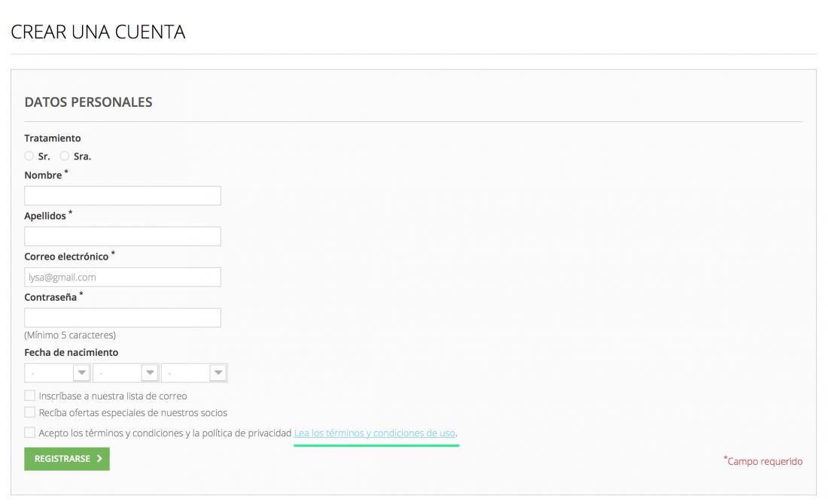Click the Contraseña password field
The height and width of the screenshot is (504, 828).
pos(123,317)
